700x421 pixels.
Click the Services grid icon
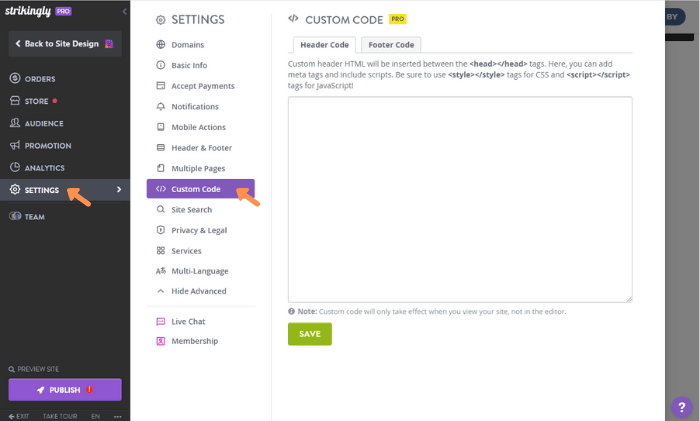161,250
